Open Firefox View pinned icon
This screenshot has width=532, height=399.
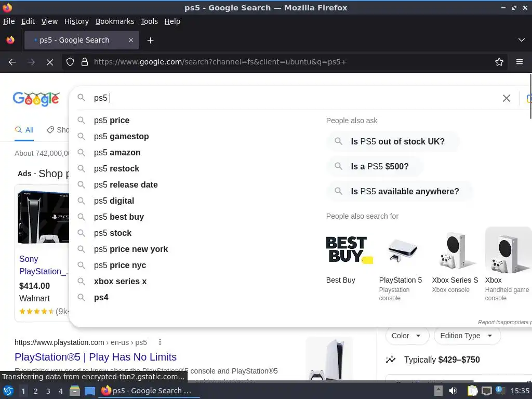point(10,40)
